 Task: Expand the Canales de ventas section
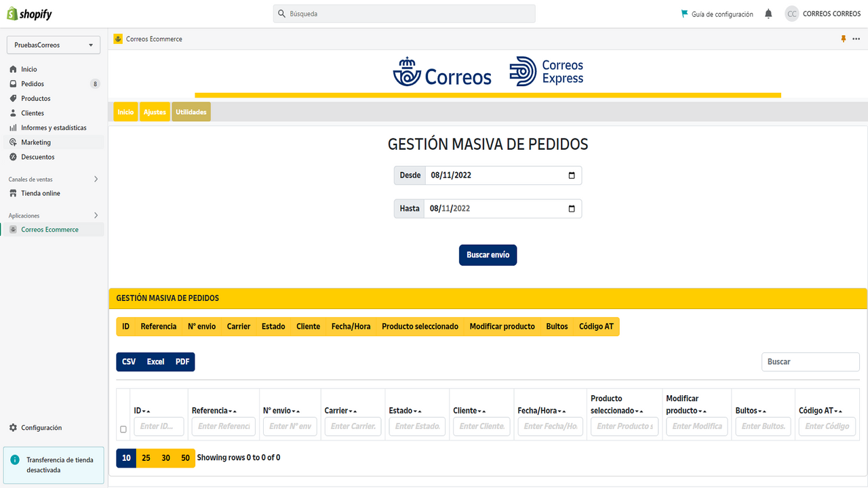(96, 180)
